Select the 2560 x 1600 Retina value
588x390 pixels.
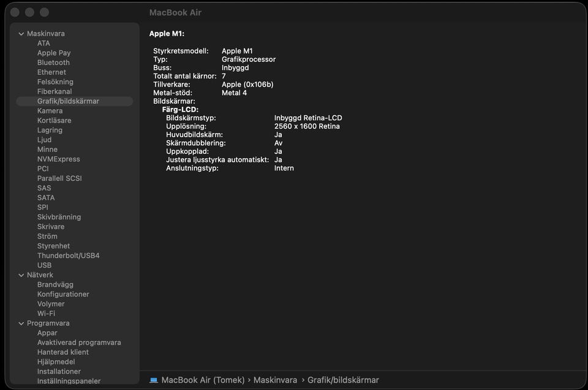[x=307, y=126]
